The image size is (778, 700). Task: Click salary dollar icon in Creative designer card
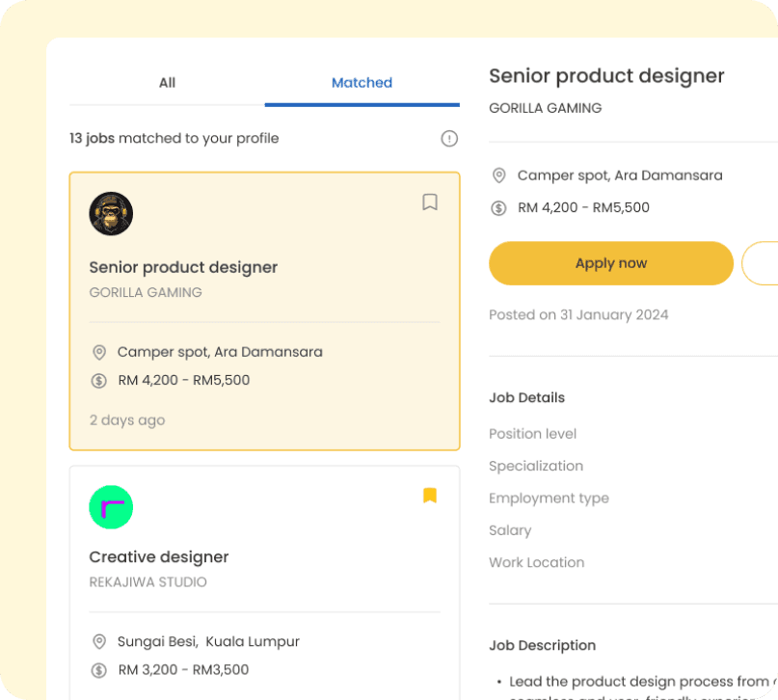[98, 670]
